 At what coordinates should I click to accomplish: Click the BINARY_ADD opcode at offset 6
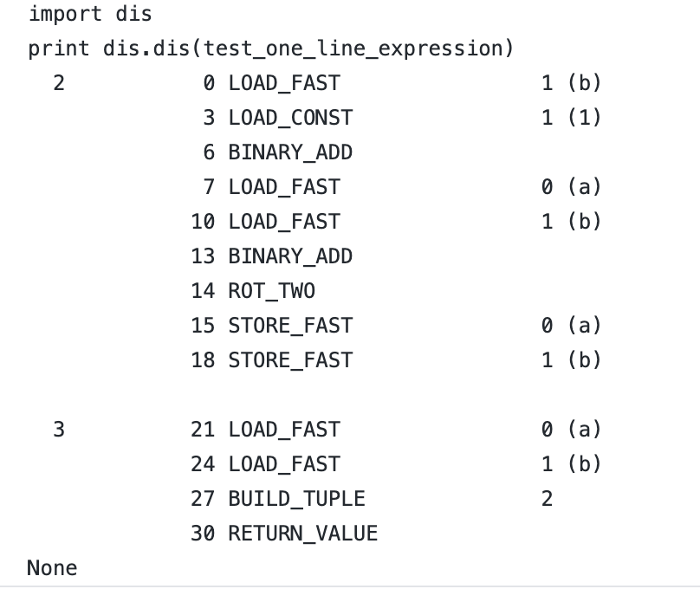click(x=290, y=152)
